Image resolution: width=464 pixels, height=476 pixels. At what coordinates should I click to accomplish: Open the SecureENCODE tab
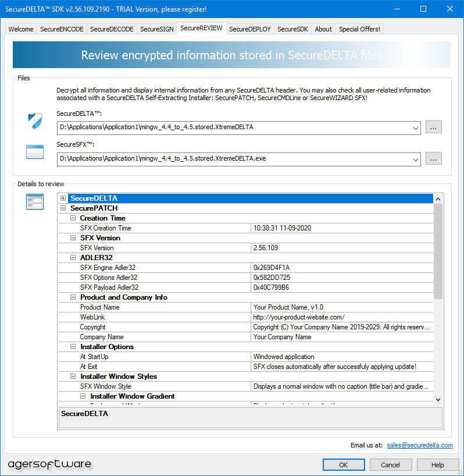[62, 29]
